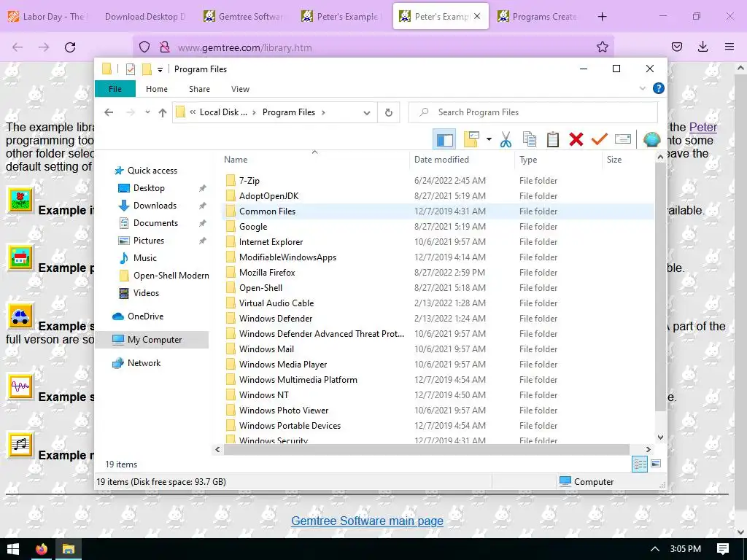Select the Common Files folder
Image resolution: width=747 pixels, height=560 pixels.
pyautogui.click(x=267, y=211)
